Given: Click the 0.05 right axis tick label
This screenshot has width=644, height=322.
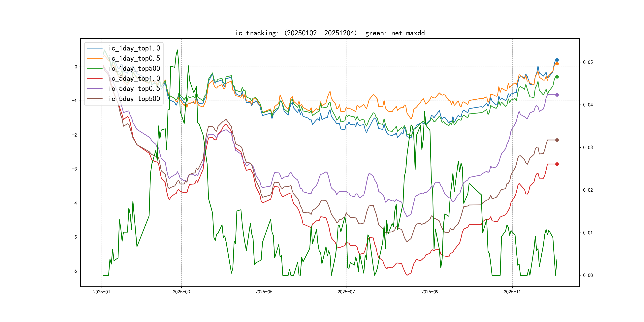Looking at the screenshot, I should point(588,62).
